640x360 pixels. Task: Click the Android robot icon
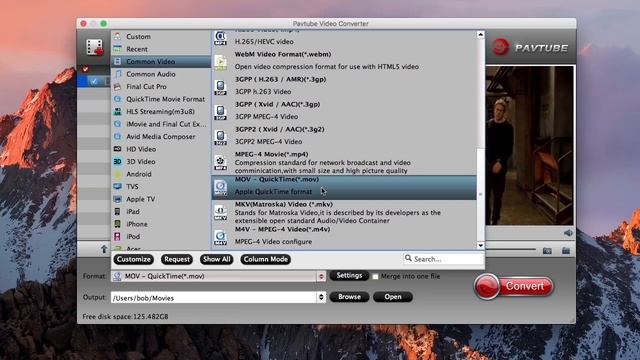[x=118, y=174]
